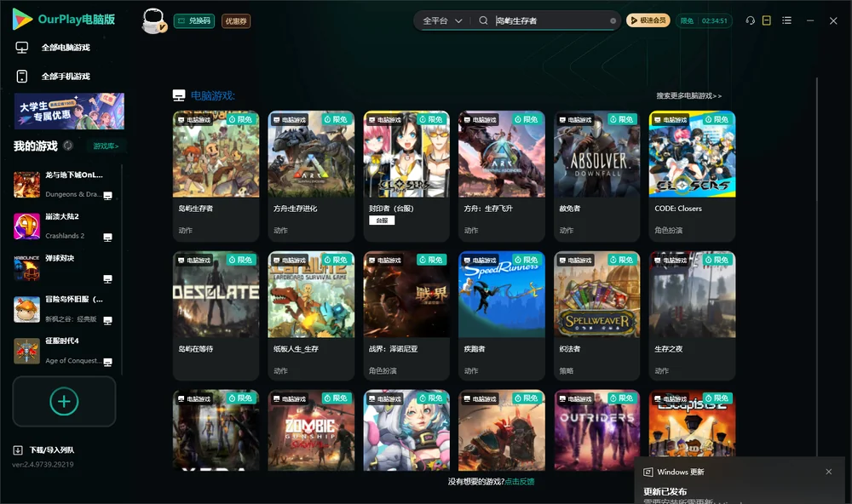This screenshot has height=504, width=852.
Task: Click the 兑换码 redeem code button
Action: [194, 21]
